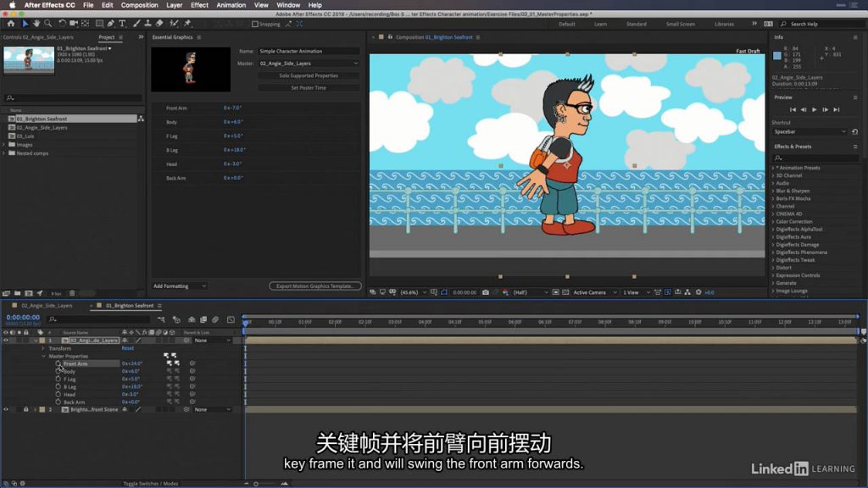Select the Project panel tab
The height and width of the screenshot is (488, 868).
click(106, 37)
